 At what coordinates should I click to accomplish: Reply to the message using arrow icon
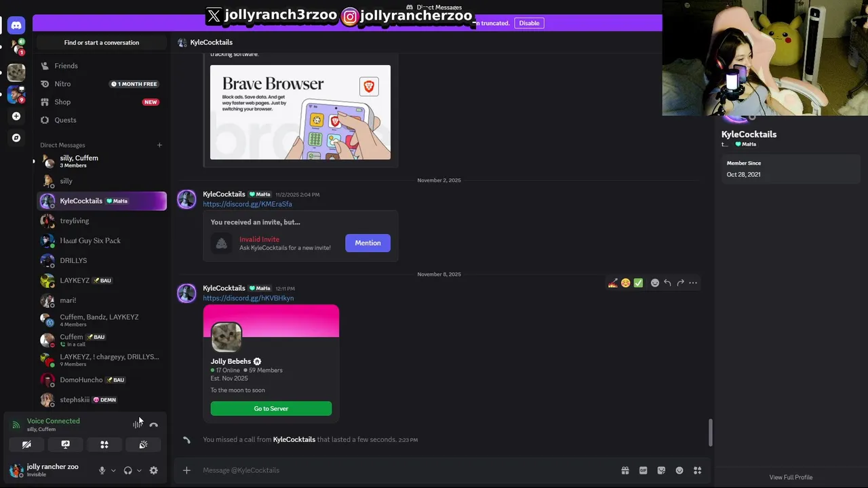click(667, 283)
